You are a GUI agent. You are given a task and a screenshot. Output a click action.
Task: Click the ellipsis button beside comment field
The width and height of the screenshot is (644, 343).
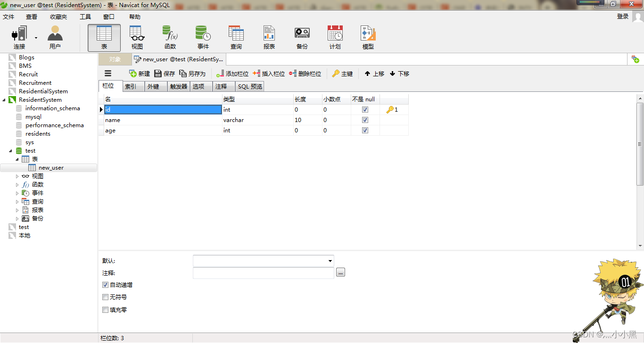point(340,272)
